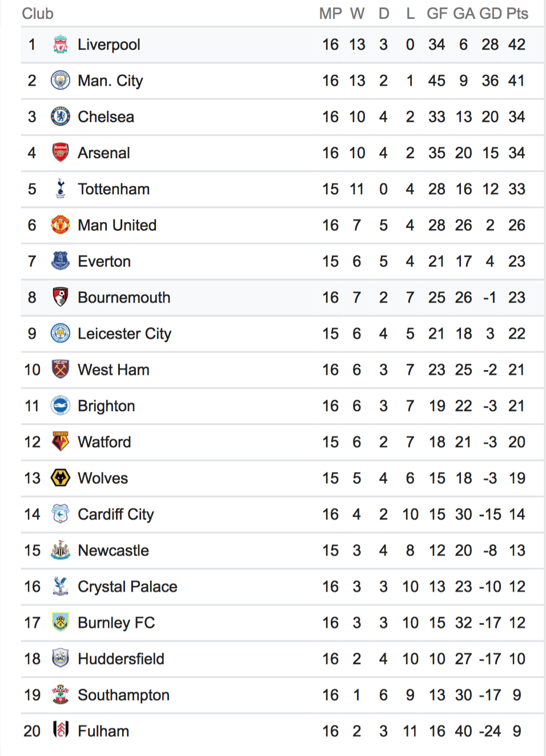
Task: Select the Huddersfield team name
Action: 121,659
